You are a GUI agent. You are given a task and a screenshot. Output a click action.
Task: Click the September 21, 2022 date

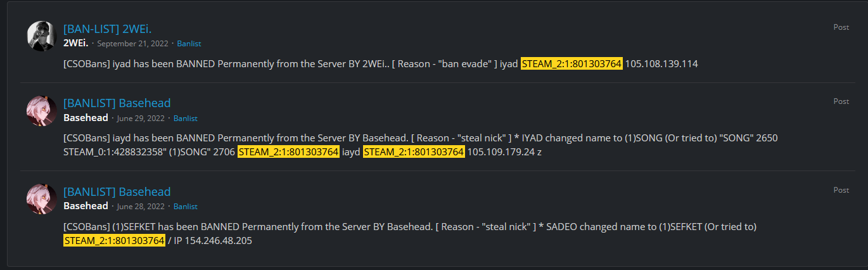point(132,44)
